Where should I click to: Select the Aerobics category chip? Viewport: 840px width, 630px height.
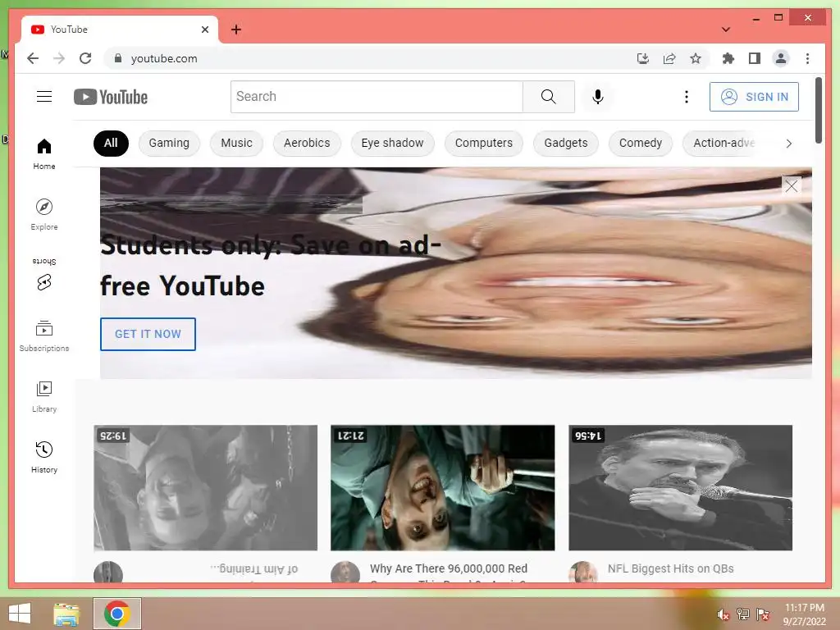click(307, 143)
